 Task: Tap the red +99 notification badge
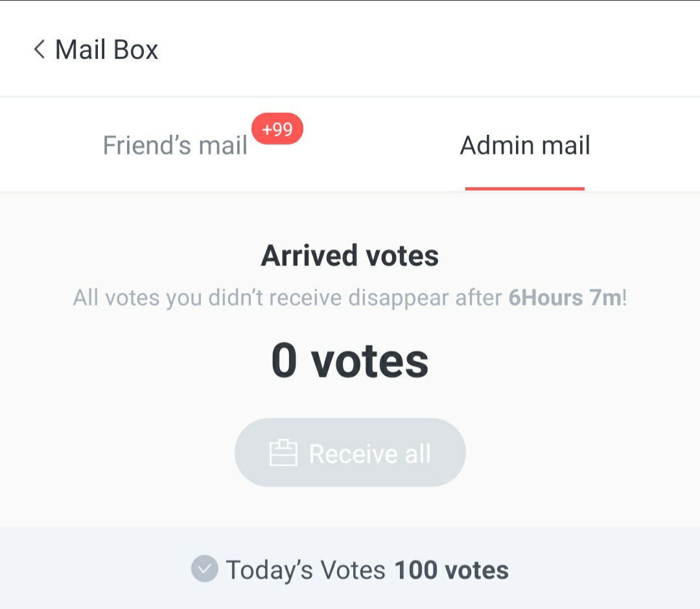[277, 129]
